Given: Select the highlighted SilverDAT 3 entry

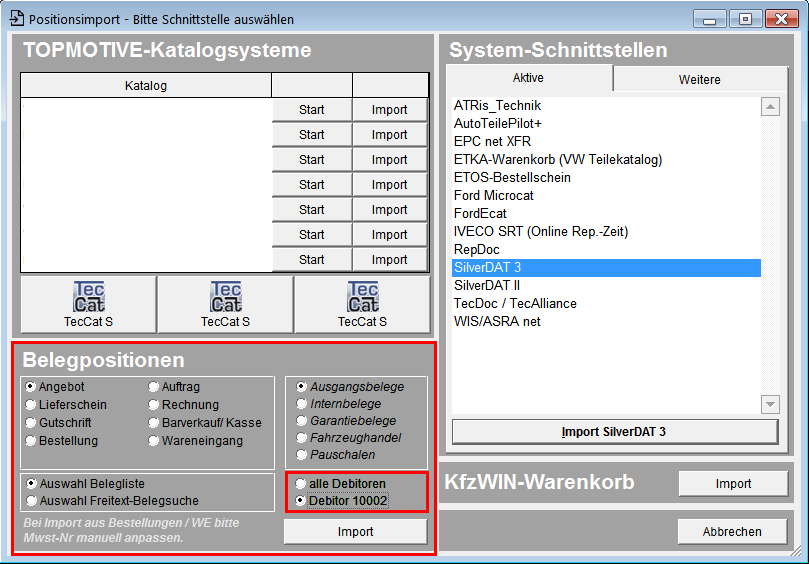Looking at the screenshot, I should (606, 268).
